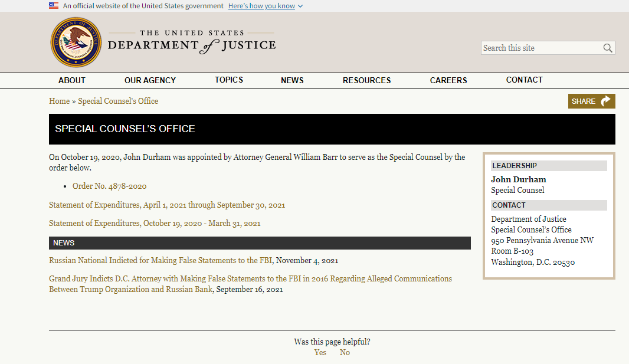The height and width of the screenshot is (364, 629).
Task: Open the NEWS menu
Action: (292, 80)
